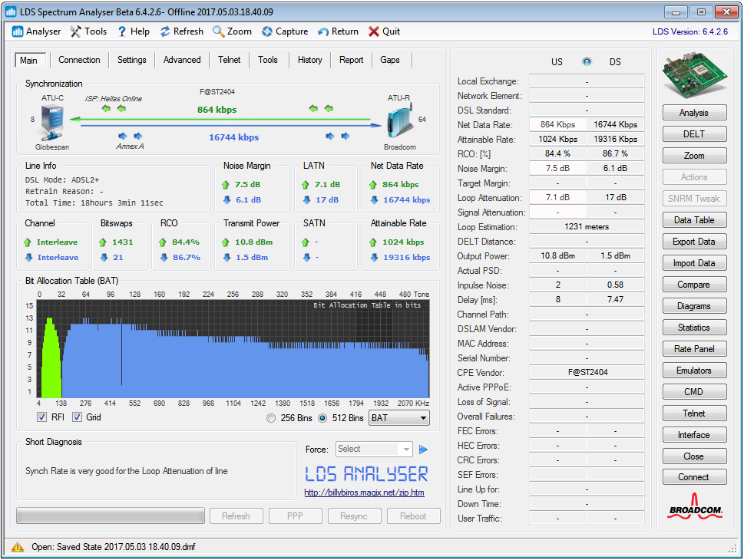
Task: Click the Help question mark icon
Action: (121, 31)
